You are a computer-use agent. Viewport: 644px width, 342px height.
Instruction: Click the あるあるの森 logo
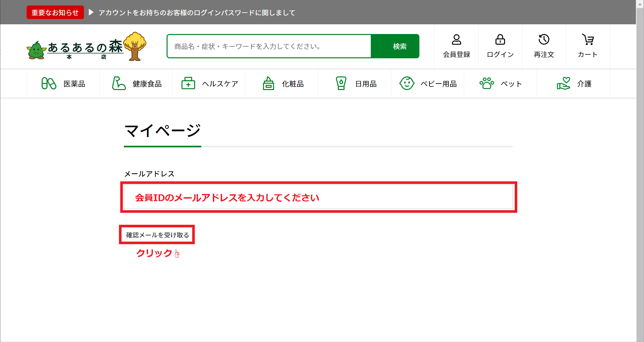click(x=87, y=46)
